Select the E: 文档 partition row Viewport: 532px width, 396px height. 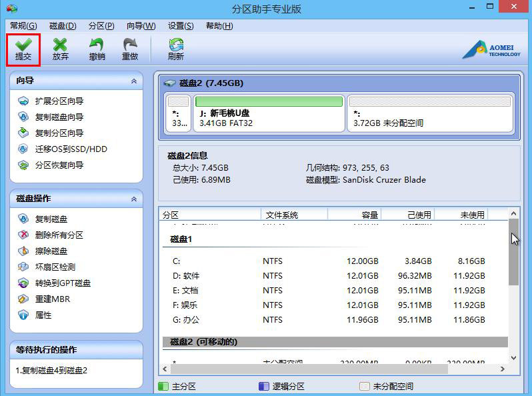click(x=329, y=291)
